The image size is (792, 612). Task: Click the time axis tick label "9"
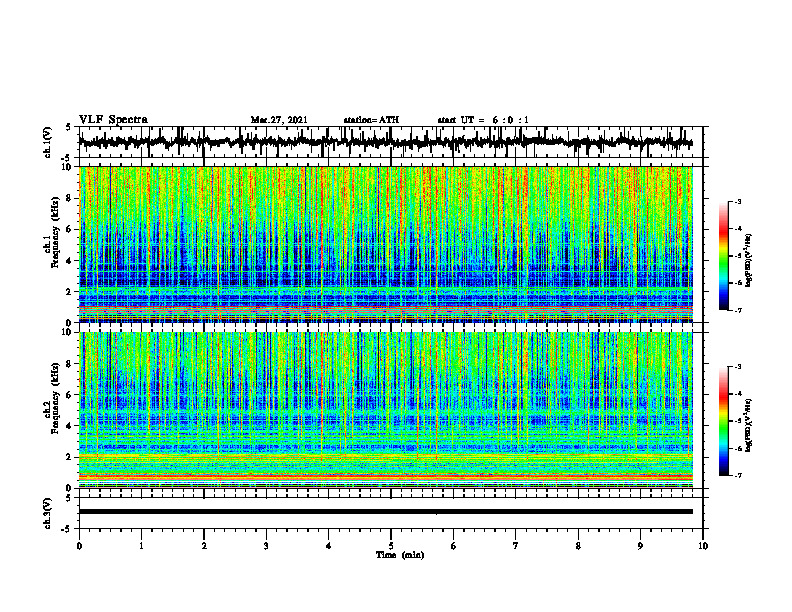pos(640,546)
